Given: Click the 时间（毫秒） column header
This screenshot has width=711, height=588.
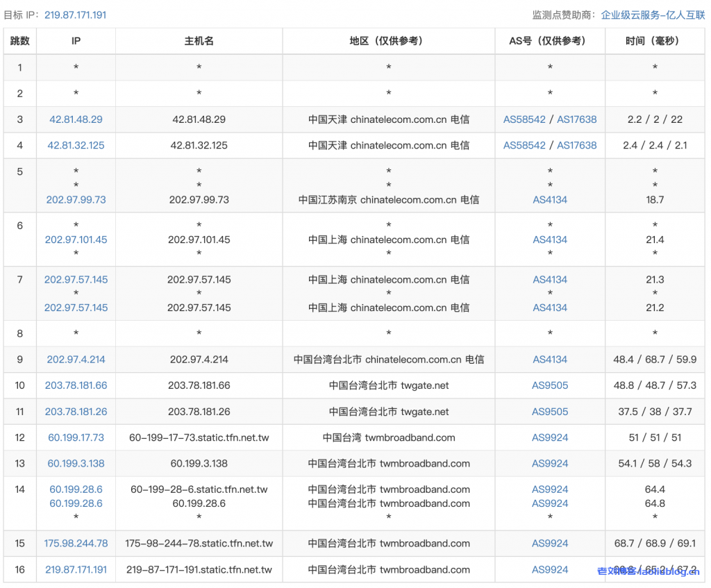Looking at the screenshot, I should point(655,41).
